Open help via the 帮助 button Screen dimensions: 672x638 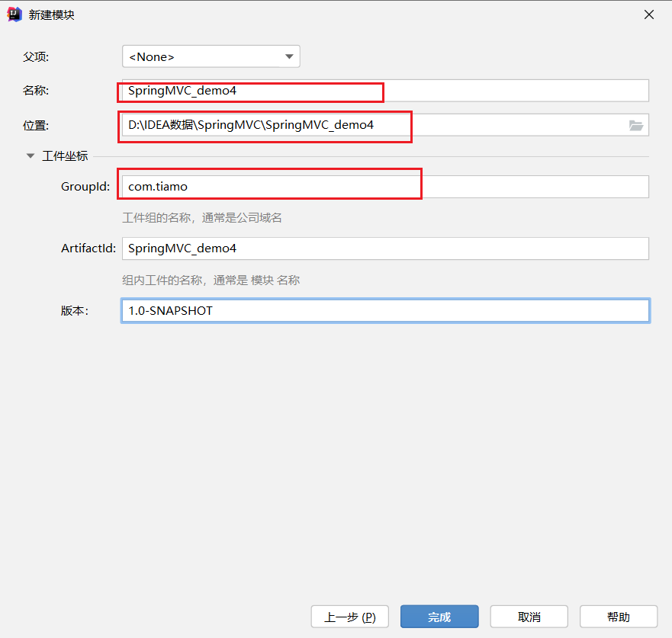click(x=619, y=616)
